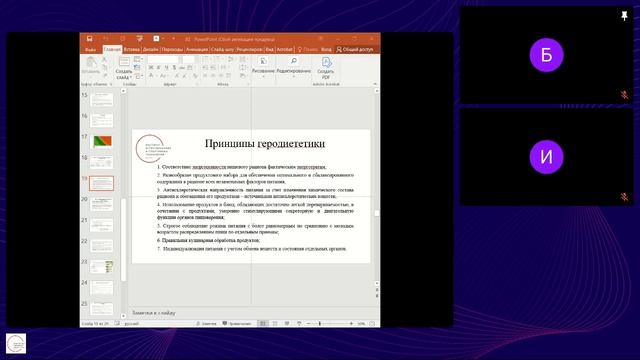This screenshot has height=360, width=640.
Task: Switch to Normal view status bar icon
Action: click(x=262, y=323)
